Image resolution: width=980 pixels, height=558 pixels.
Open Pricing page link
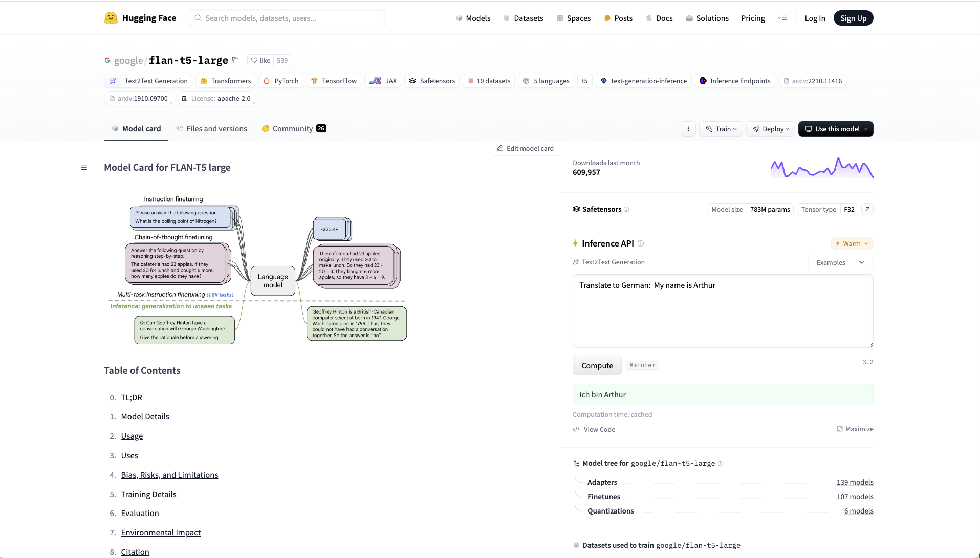[753, 18]
